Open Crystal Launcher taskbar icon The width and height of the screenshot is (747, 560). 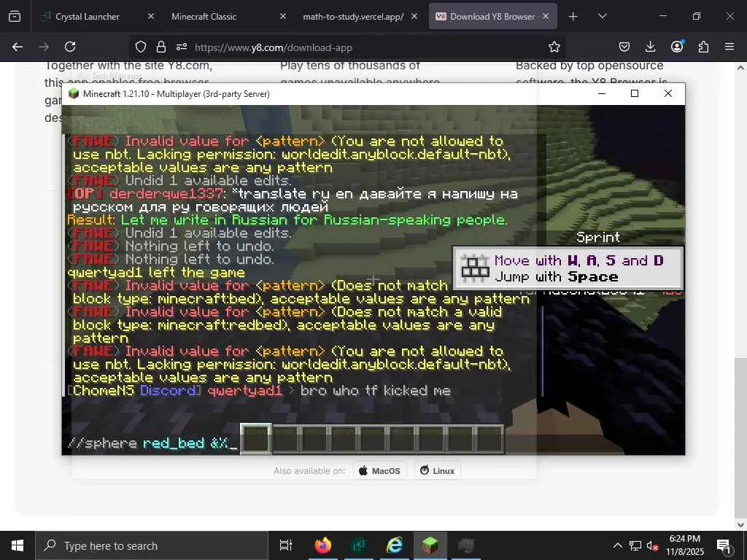click(x=359, y=545)
